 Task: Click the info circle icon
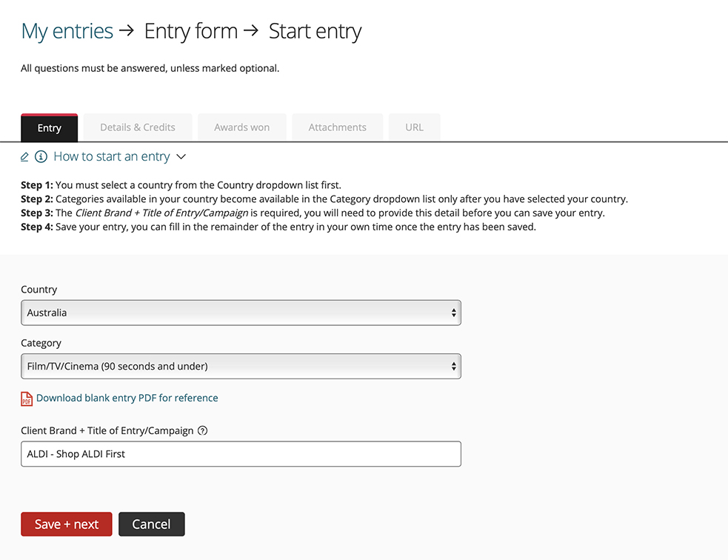pos(41,157)
